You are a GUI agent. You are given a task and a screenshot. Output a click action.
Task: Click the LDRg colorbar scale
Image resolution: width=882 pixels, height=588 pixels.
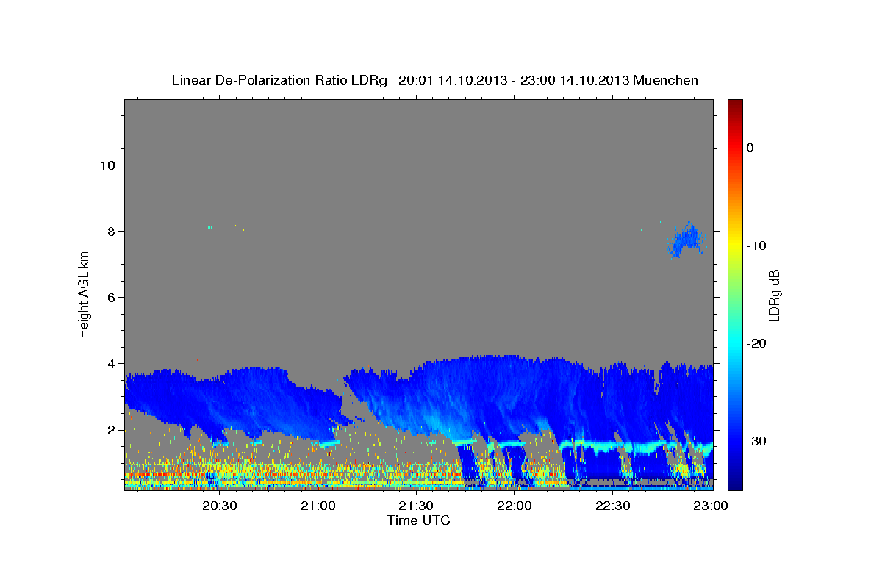(735, 294)
